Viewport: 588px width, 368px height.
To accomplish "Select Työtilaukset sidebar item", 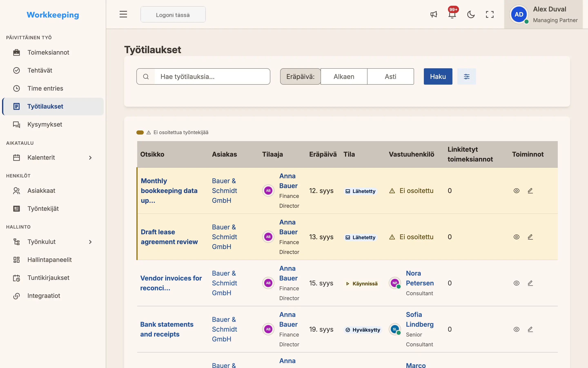I will pyautogui.click(x=53, y=106).
